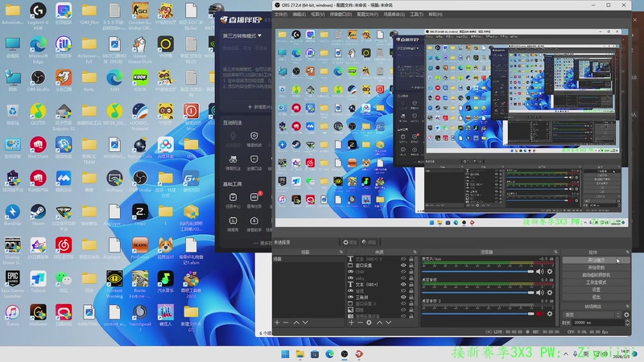
Task: Start the virtual camera button
Action: 596,275
